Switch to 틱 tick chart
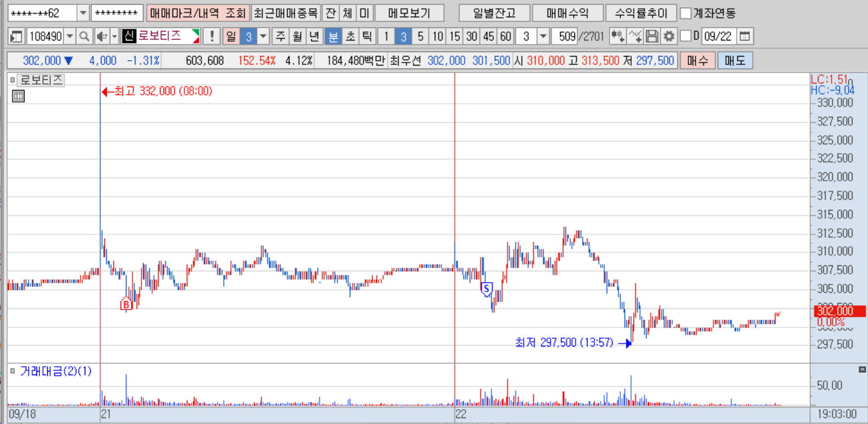This screenshot has width=868, height=424. tap(367, 36)
